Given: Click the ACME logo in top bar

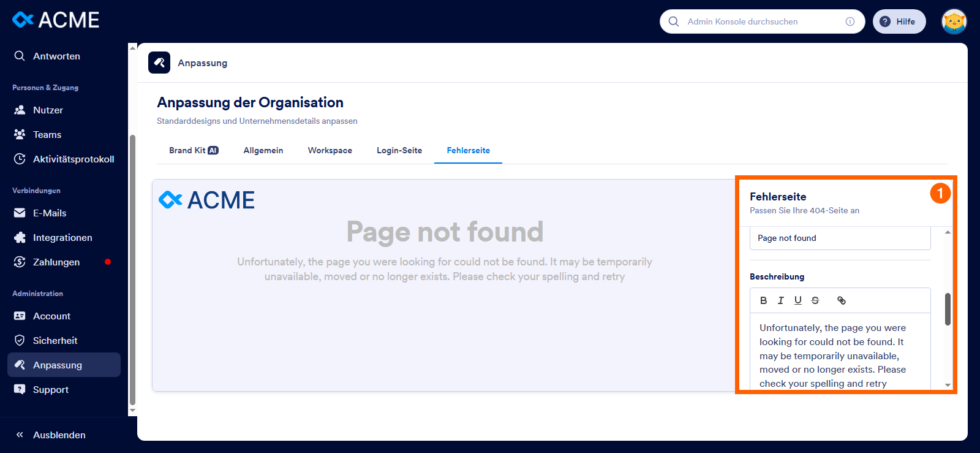Looking at the screenshot, I should [56, 20].
